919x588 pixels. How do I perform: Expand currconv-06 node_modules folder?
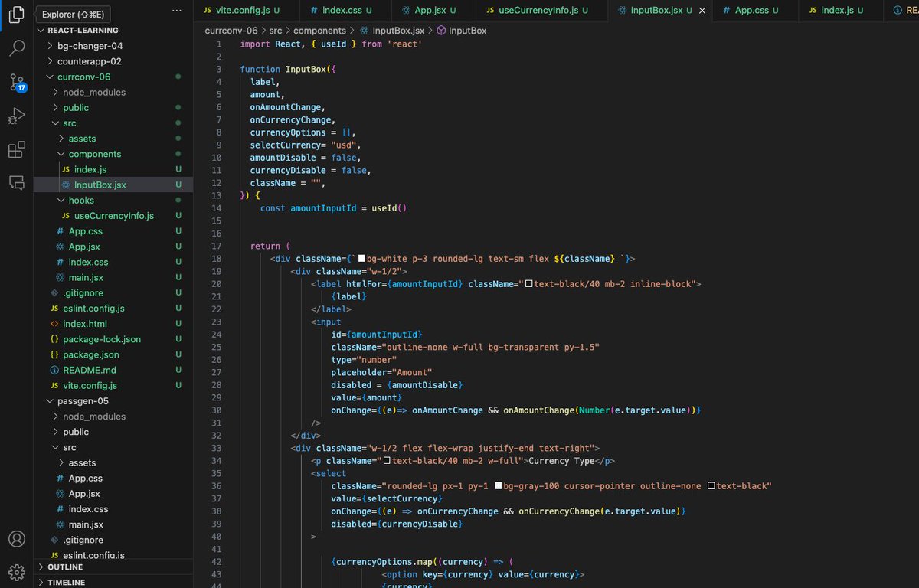[x=55, y=92]
